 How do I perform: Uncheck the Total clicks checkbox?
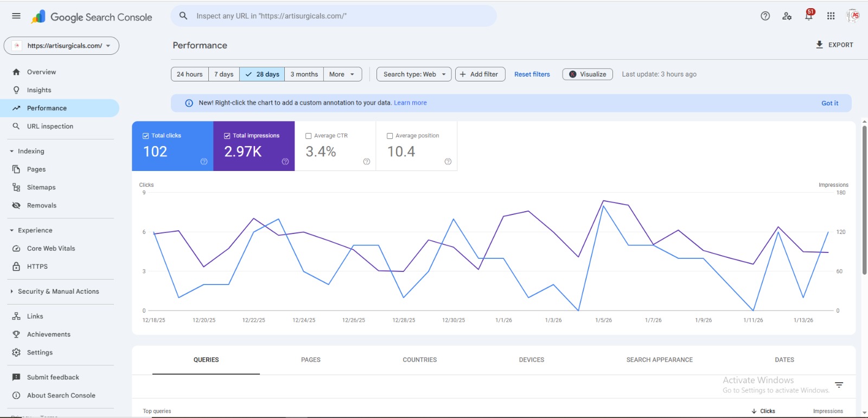[x=146, y=136]
